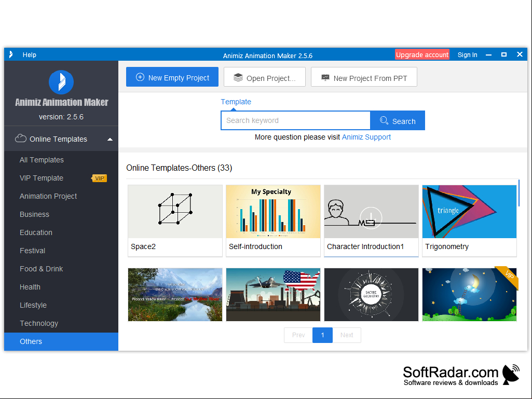The width and height of the screenshot is (532, 399).
Task: Click Sign In in the title bar
Action: point(467,54)
